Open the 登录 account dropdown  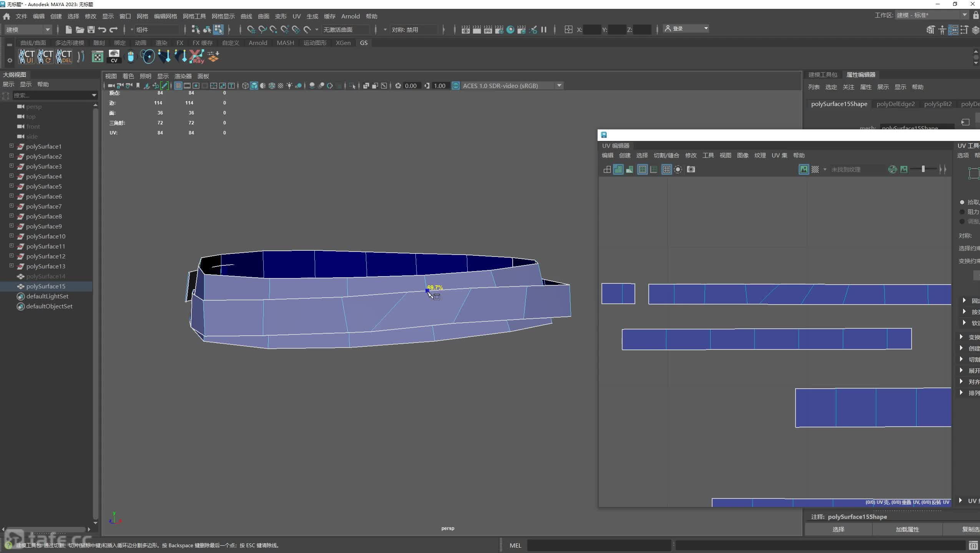[x=686, y=28]
